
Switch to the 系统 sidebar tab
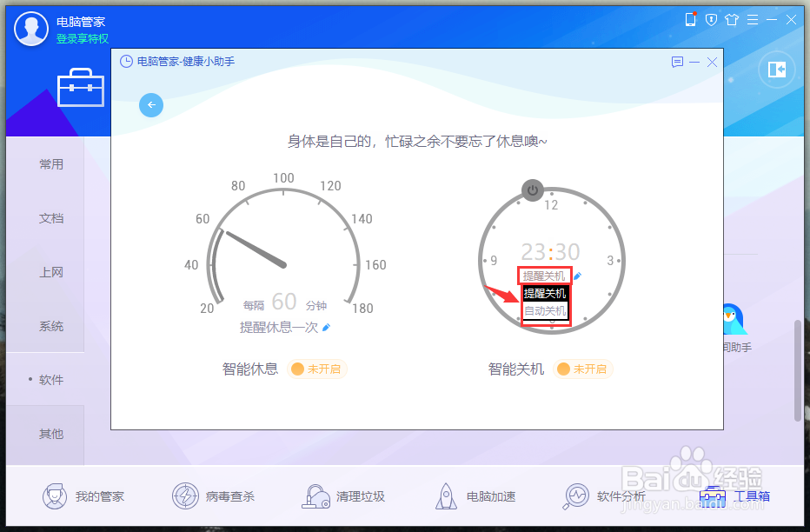tap(51, 327)
